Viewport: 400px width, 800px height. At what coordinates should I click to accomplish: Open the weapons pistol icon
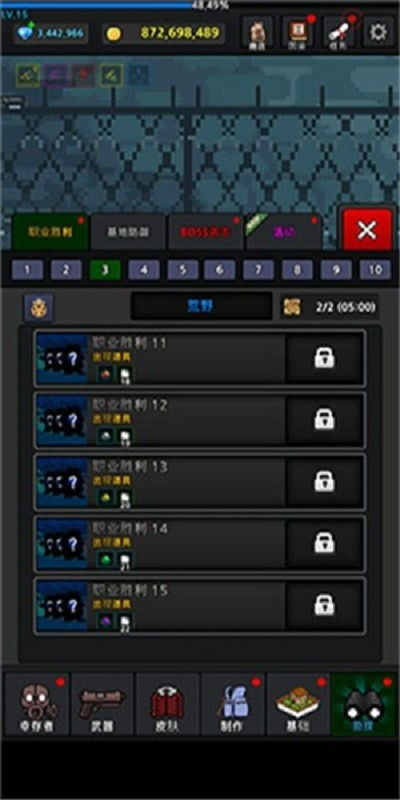[x=102, y=704]
